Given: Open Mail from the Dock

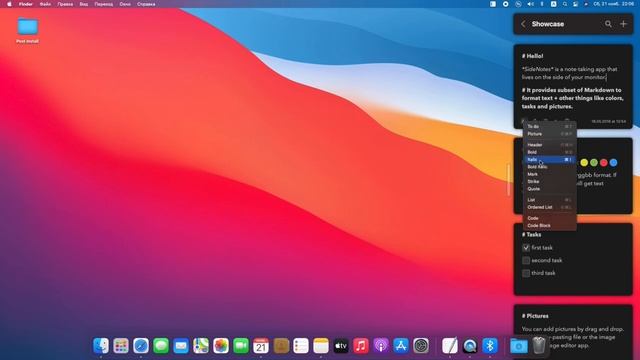Looking at the screenshot, I should point(181,346).
